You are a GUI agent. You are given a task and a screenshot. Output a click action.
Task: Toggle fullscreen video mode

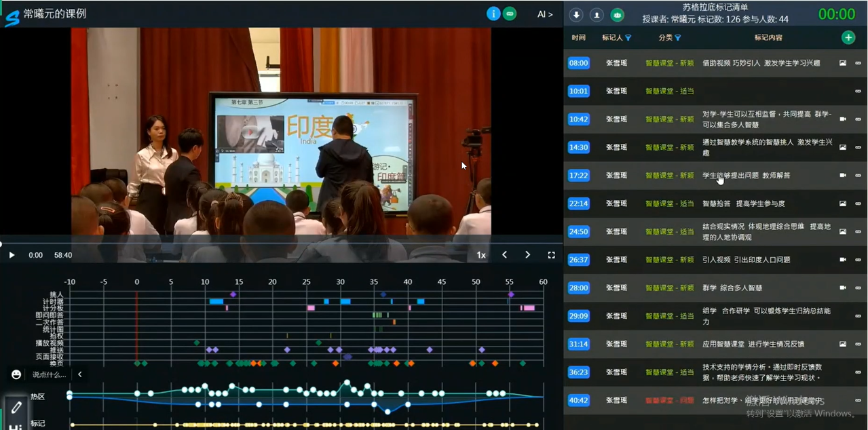(551, 255)
